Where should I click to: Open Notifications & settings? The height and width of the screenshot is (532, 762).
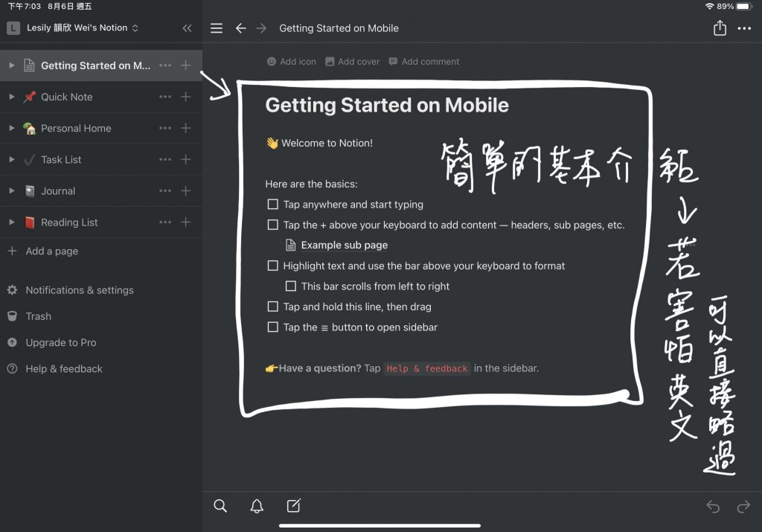(80, 290)
